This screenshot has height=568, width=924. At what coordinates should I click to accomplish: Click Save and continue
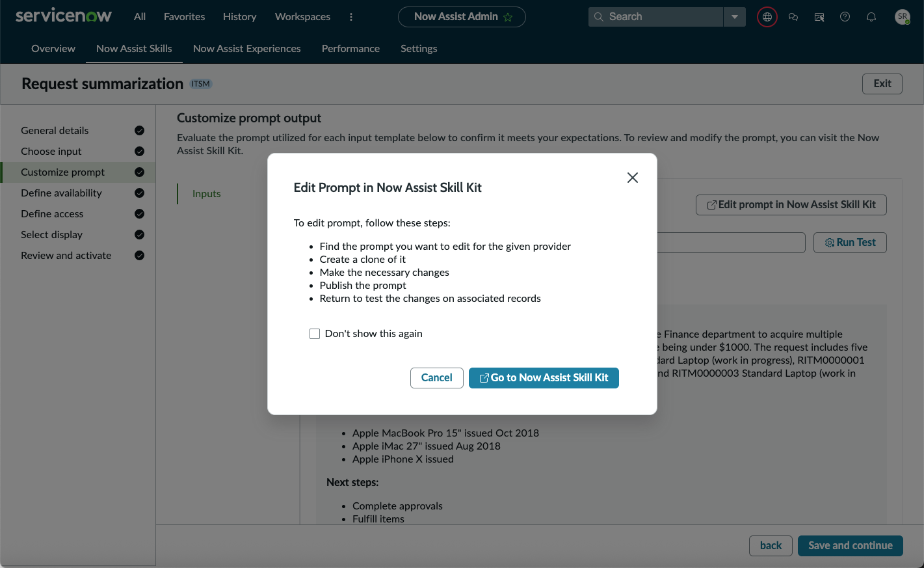(x=851, y=546)
